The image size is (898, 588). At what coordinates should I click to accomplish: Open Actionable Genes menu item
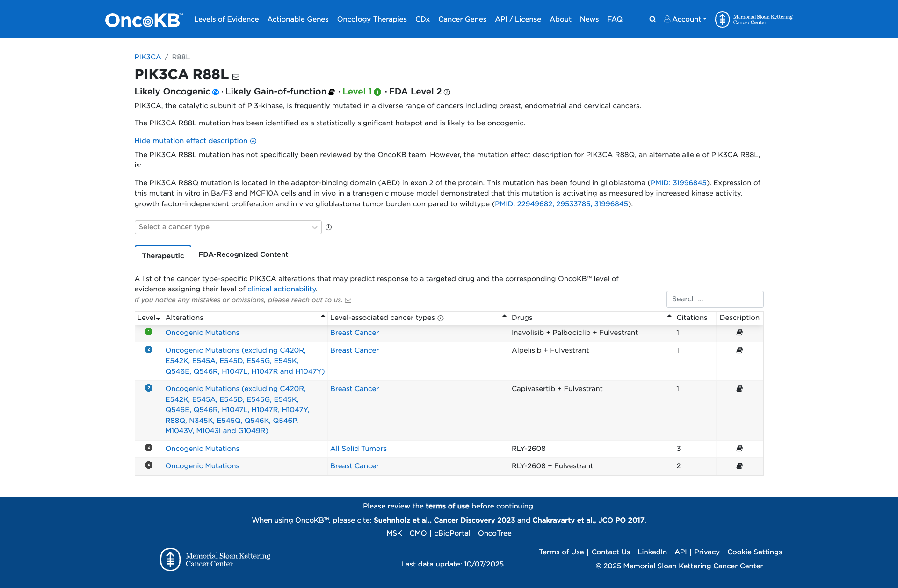click(298, 19)
